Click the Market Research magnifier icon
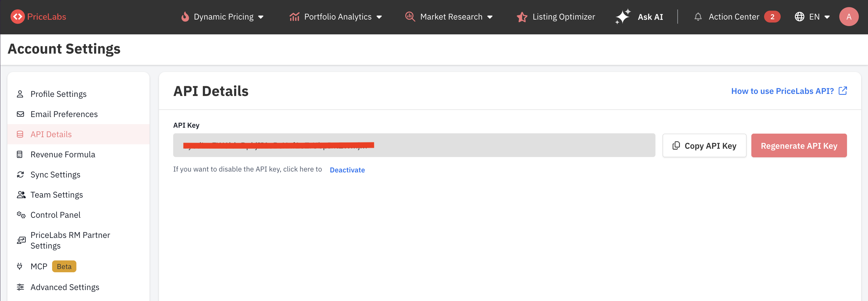 (410, 17)
